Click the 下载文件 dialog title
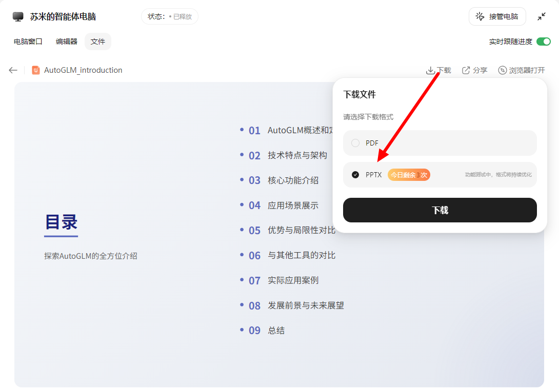 pyautogui.click(x=360, y=94)
